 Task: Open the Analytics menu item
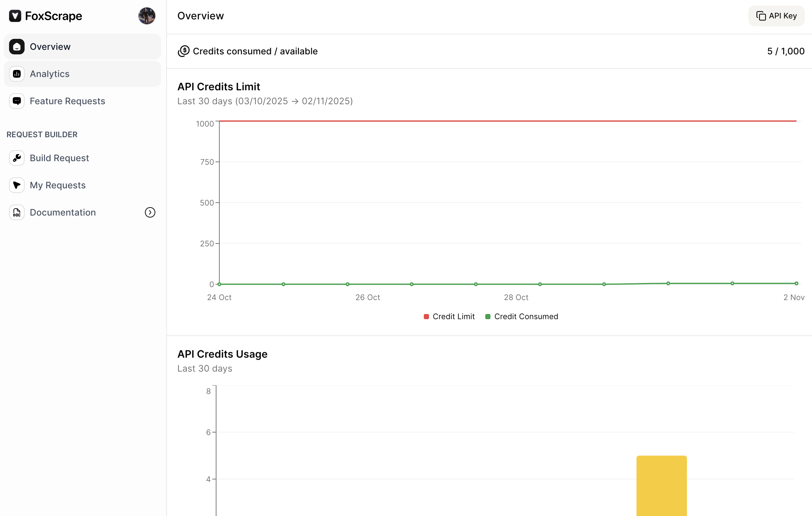coord(49,74)
